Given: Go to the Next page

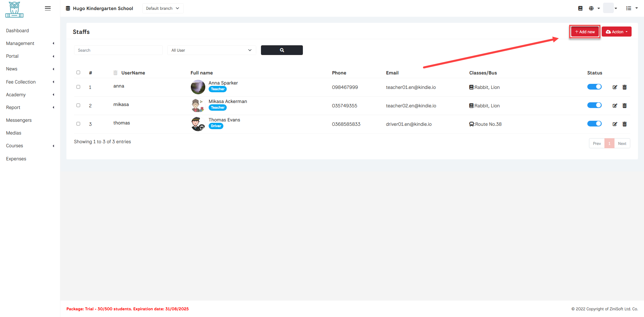Looking at the screenshot, I should pos(622,144).
